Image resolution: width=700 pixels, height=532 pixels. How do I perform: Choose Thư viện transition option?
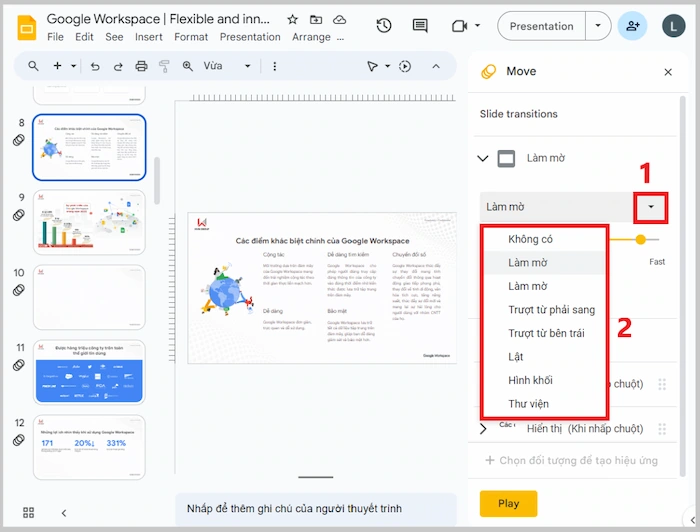[x=545, y=404]
